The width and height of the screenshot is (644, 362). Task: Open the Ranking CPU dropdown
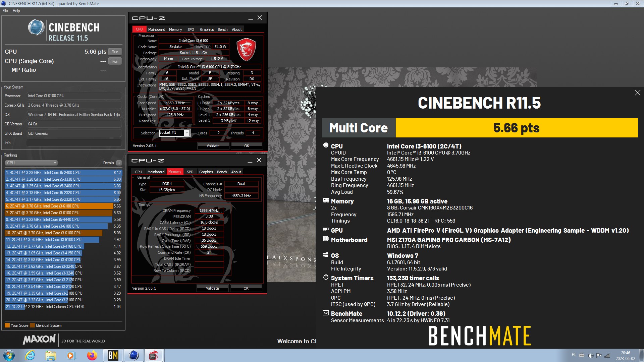tap(31, 163)
